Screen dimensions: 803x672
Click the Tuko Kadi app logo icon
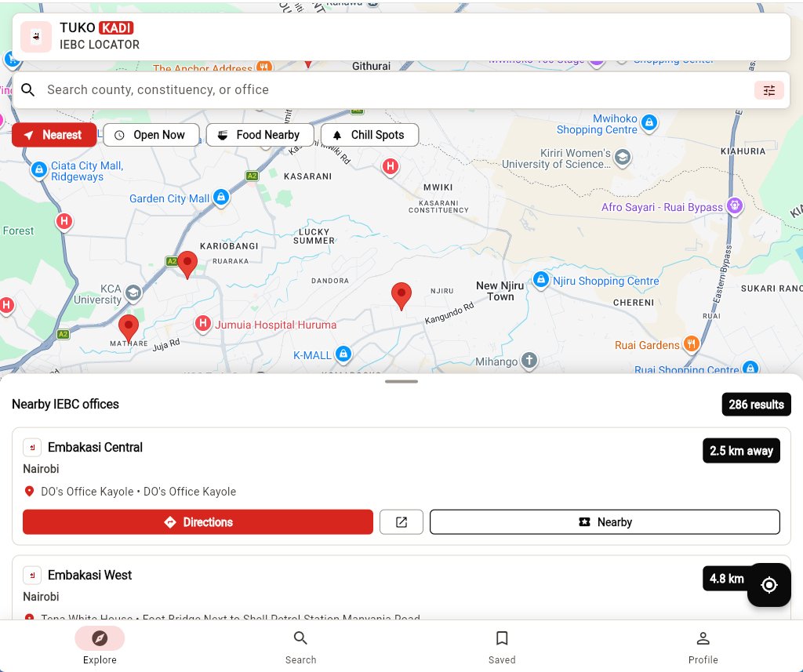36,36
